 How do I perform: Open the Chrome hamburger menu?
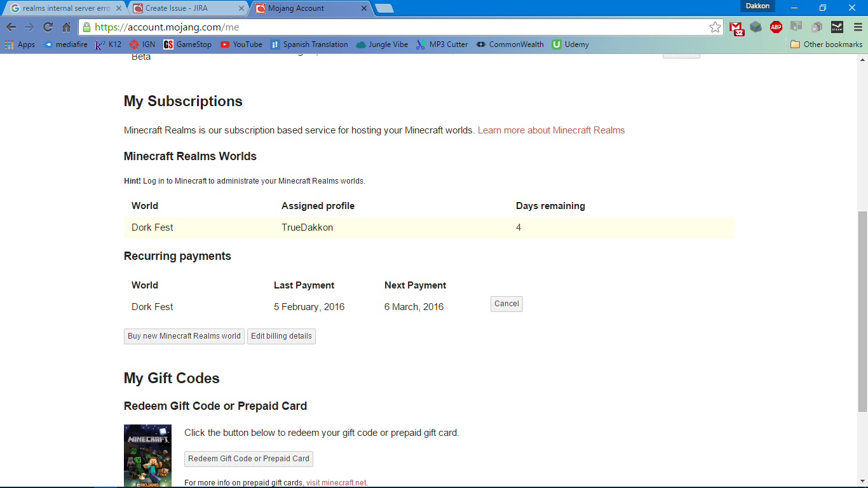click(858, 27)
